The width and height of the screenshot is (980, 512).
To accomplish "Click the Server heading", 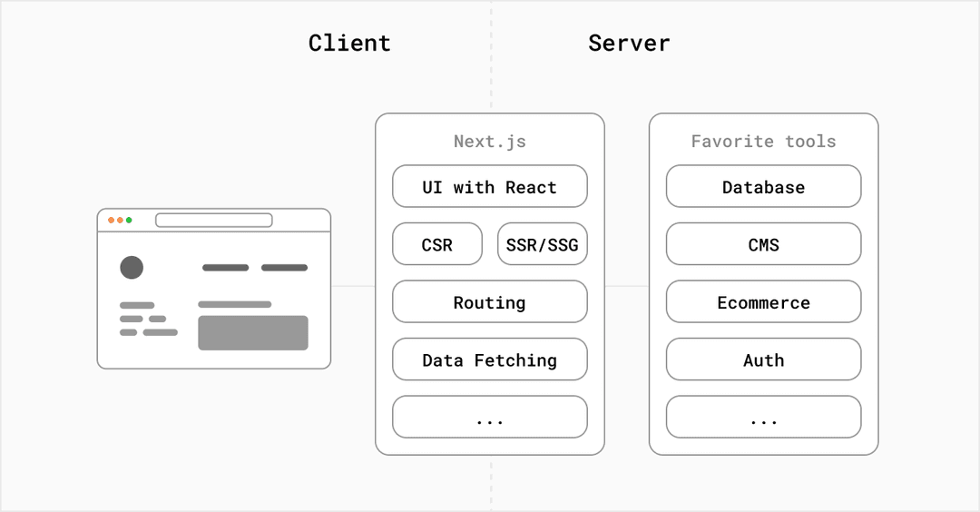I will pyautogui.click(x=629, y=43).
